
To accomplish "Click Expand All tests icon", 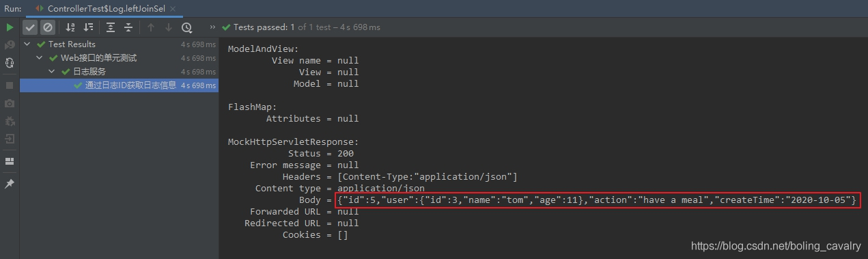I will [x=111, y=27].
